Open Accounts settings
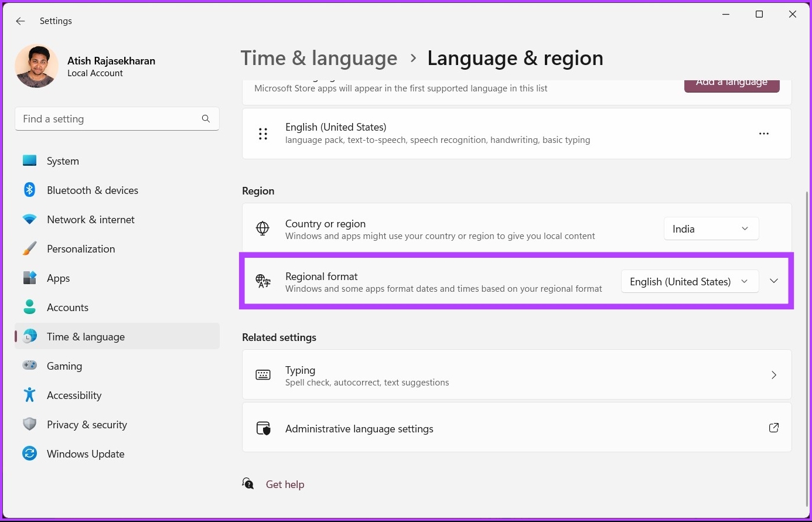Image resolution: width=812 pixels, height=522 pixels. (x=67, y=307)
